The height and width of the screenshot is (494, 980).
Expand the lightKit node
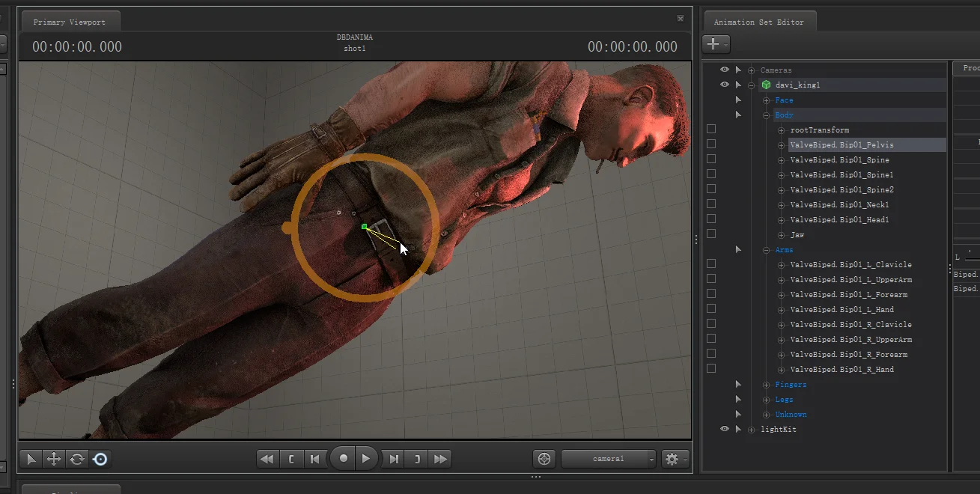[751, 430]
